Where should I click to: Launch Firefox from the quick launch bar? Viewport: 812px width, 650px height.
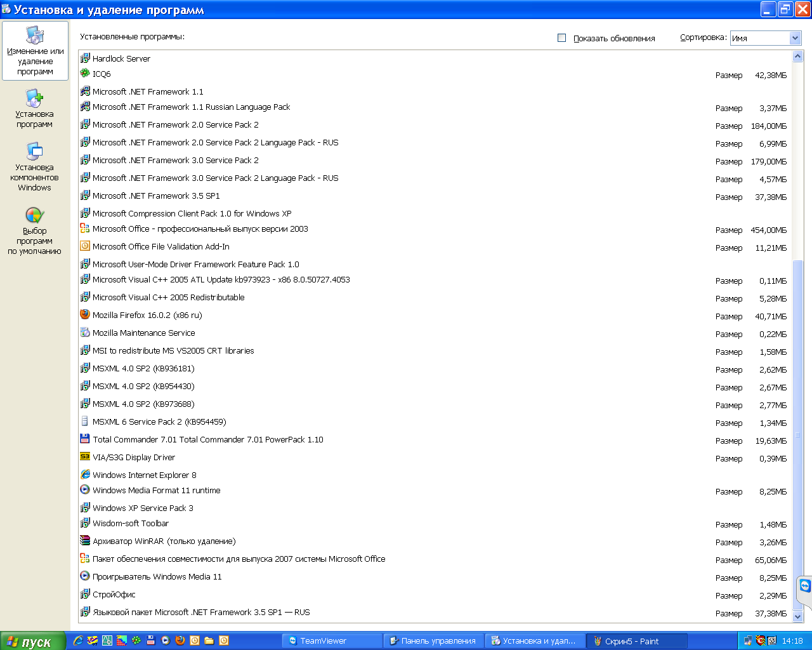[x=180, y=640]
